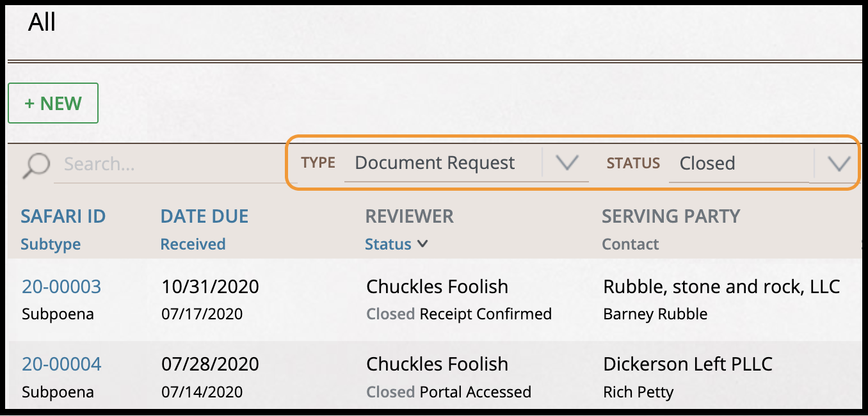
Task: Expand the Status filter dropdown arrow
Action: coord(838,164)
